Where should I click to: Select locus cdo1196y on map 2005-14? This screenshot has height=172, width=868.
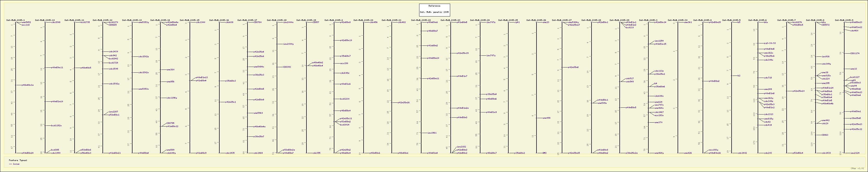pos(172,98)
